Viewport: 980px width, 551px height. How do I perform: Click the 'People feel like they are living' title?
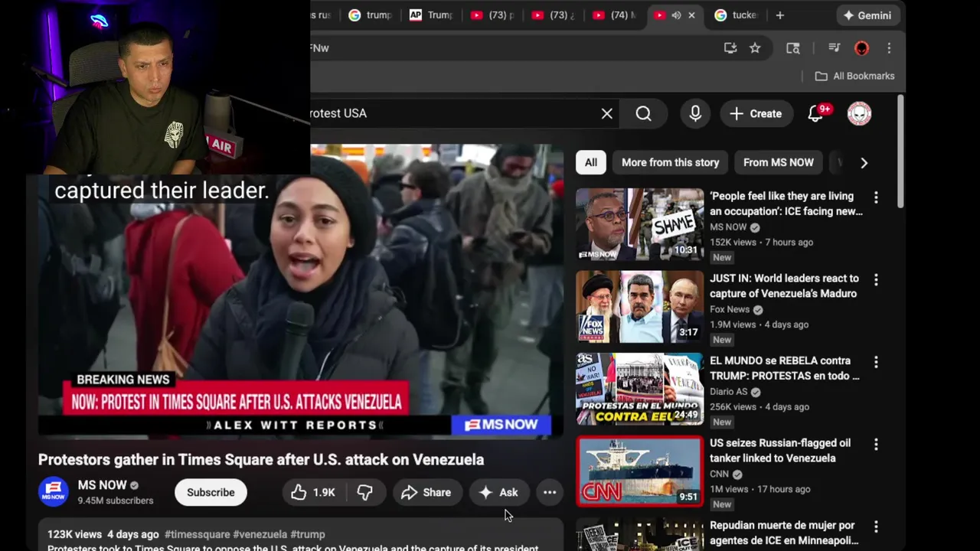(786, 204)
